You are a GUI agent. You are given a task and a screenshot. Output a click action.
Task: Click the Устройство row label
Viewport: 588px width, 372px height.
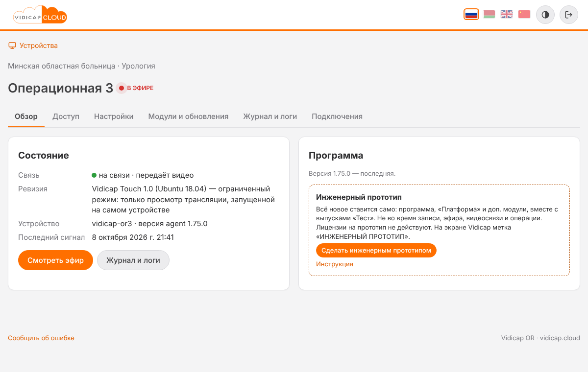(39, 224)
